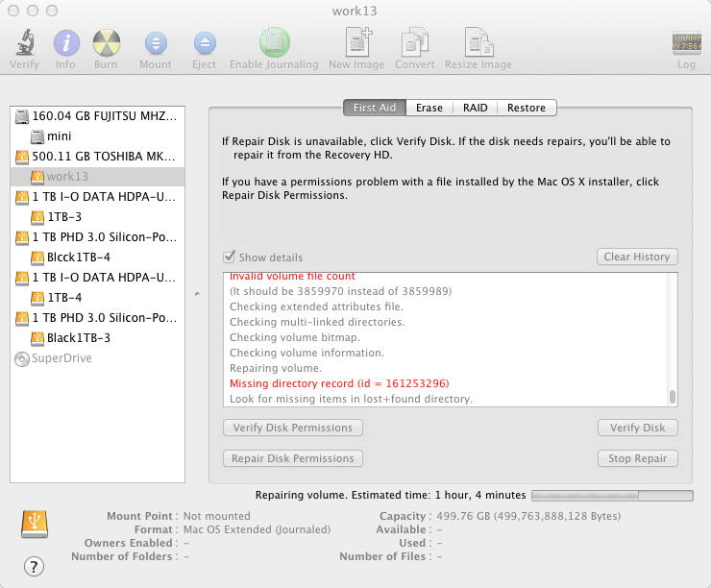
Task: Open the Info toolbar icon
Action: (66, 42)
